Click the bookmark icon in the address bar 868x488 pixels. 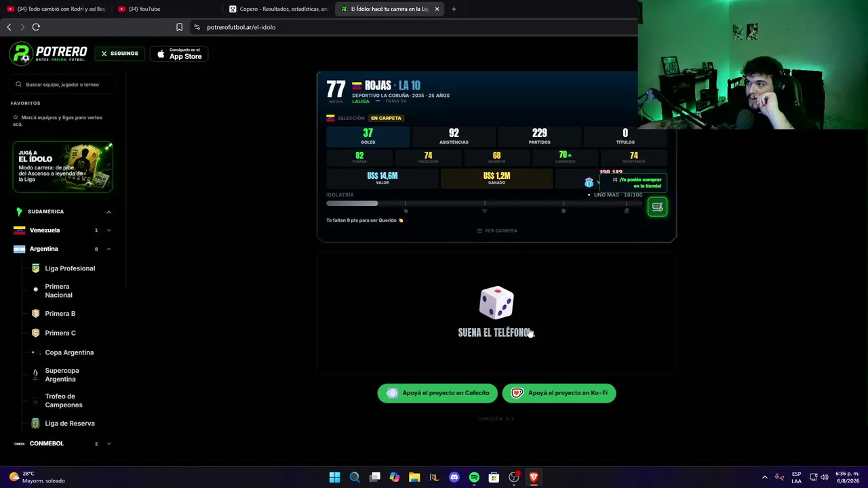click(x=179, y=27)
